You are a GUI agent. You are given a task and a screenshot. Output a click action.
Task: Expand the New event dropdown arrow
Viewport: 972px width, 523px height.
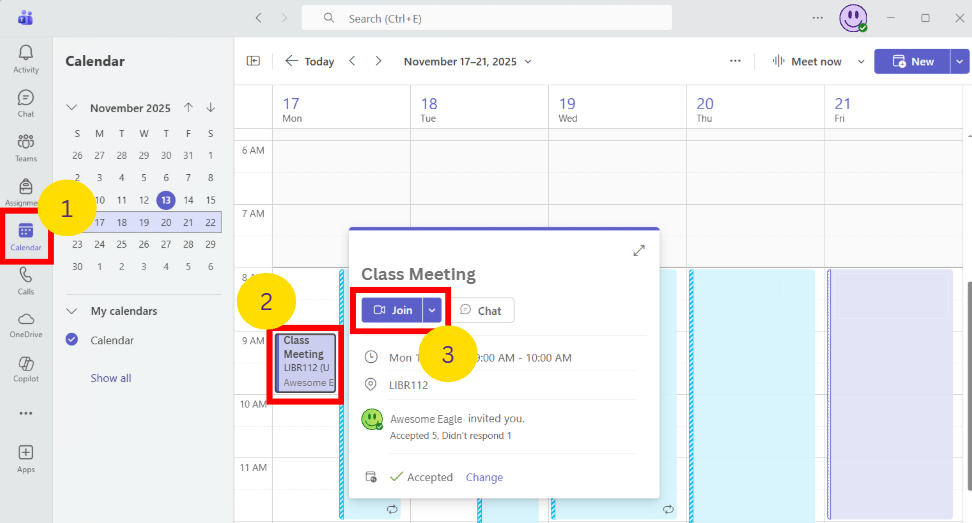coord(960,61)
